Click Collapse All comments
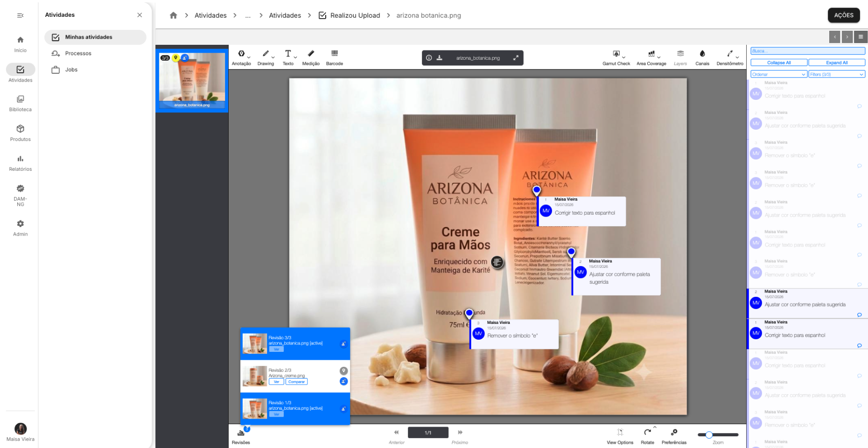The width and height of the screenshot is (868, 448). click(779, 63)
